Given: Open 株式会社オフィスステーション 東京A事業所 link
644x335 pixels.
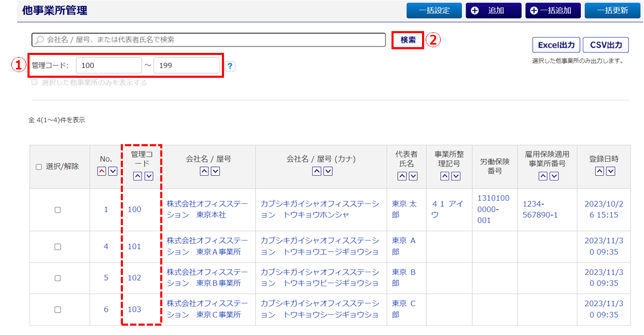Looking at the screenshot, I should [207, 247].
